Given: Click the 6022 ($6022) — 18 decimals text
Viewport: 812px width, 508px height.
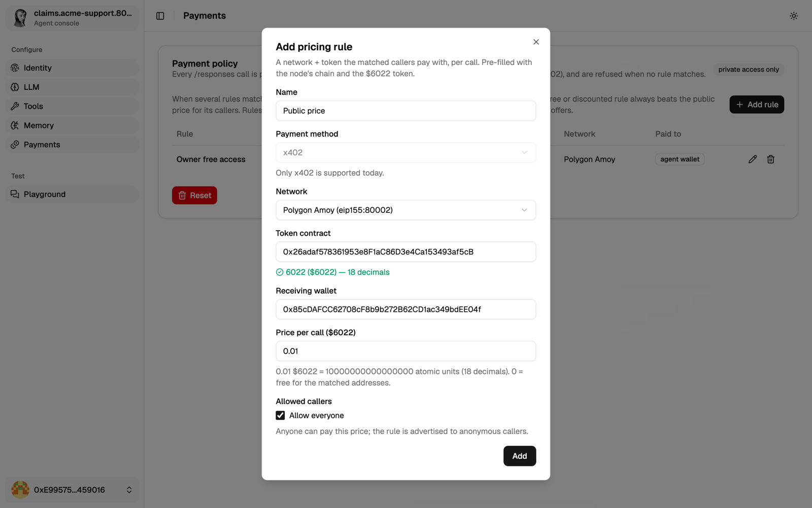Looking at the screenshot, I should pos(337,272).
